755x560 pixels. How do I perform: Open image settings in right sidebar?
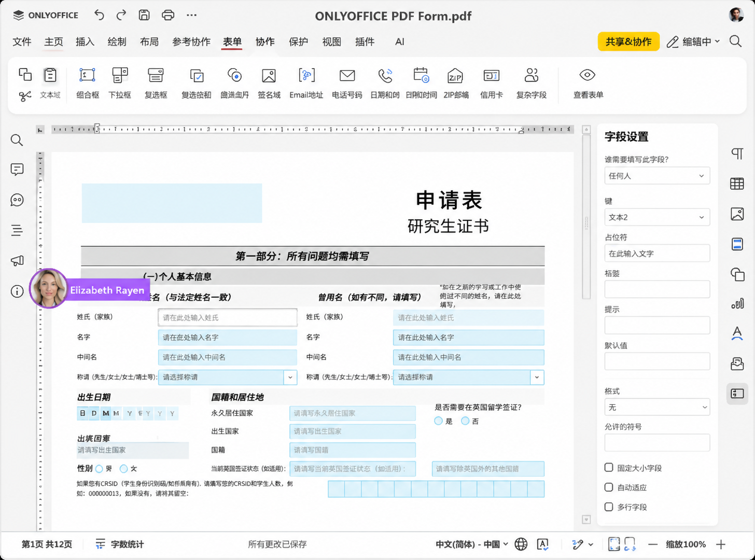tap(737, 214)
